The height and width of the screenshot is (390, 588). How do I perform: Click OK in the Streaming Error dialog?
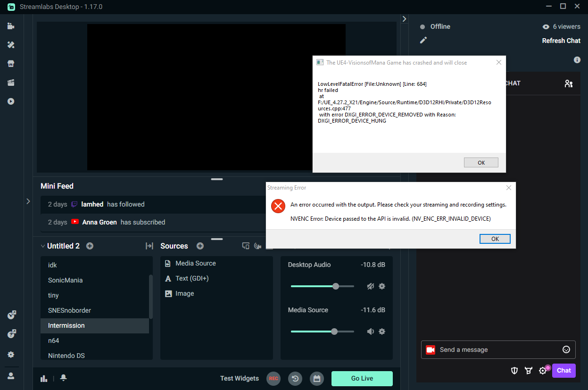pyautogui.click(x=495, y=239)
